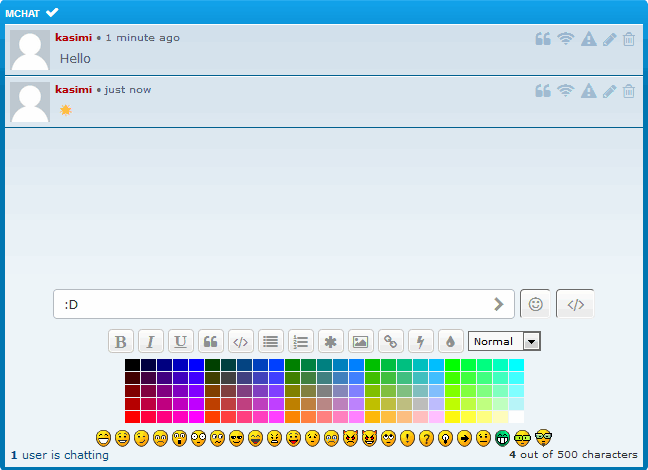Click the quote icon on the Hello message
The image size is (648, 470).
click(543, 39)
